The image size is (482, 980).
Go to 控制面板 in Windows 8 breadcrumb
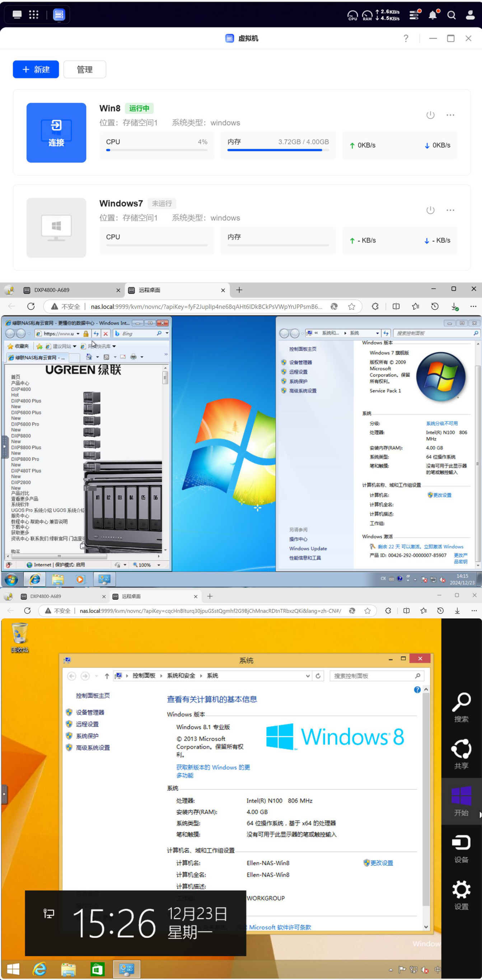[x=144, y=675]
